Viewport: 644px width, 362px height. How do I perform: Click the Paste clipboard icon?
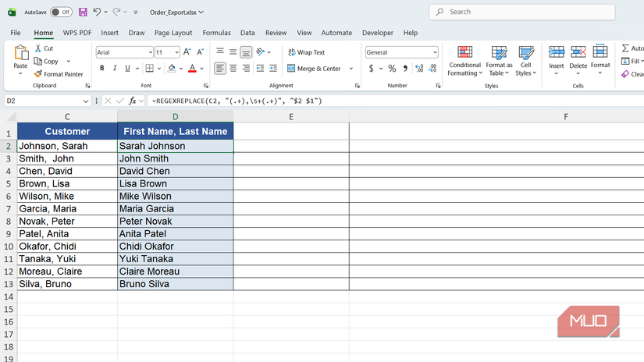coord(20,52)
